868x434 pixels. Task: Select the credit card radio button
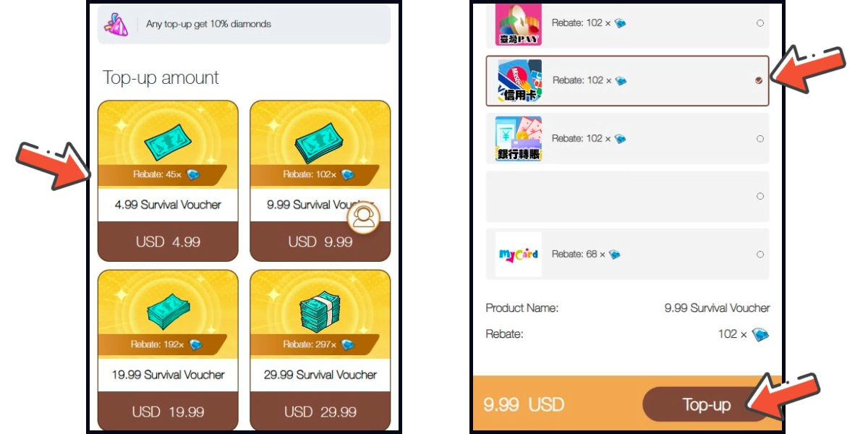click(x=759, y=80)
